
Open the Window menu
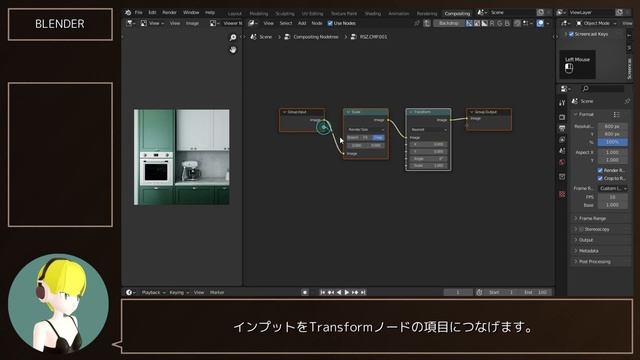tap(191, 13)
